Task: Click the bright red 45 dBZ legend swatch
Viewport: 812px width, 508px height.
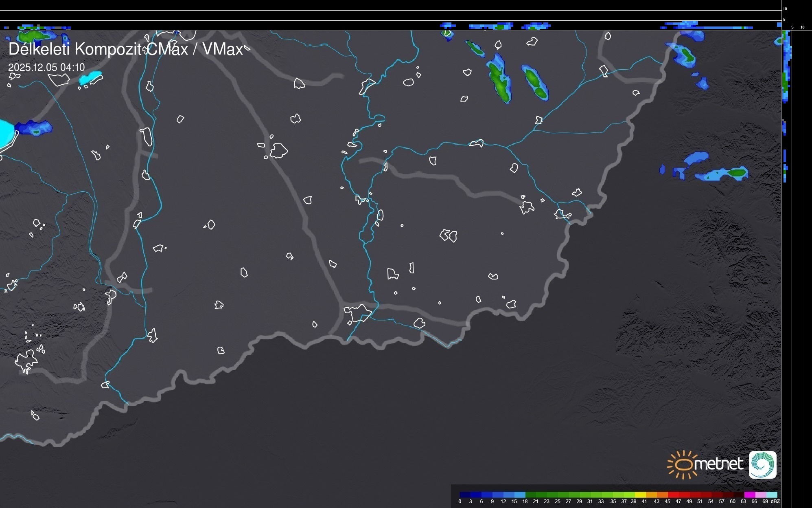Action: tap(674, 495)
